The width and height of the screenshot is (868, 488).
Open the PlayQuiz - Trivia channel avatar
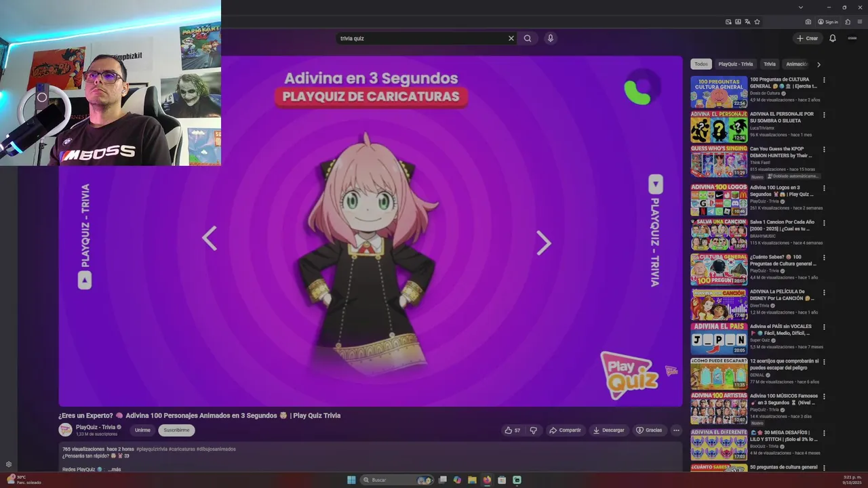point(66,430)
